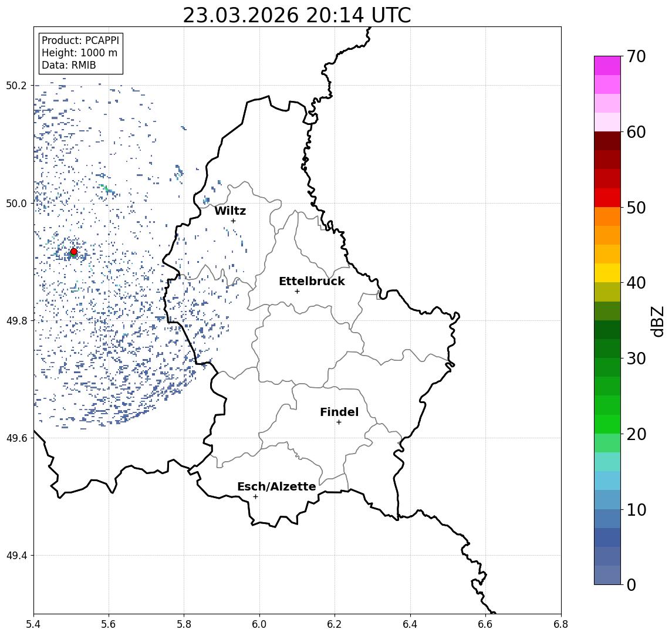
Task: Click the Data: RMIB text
Action: (69, 66)
